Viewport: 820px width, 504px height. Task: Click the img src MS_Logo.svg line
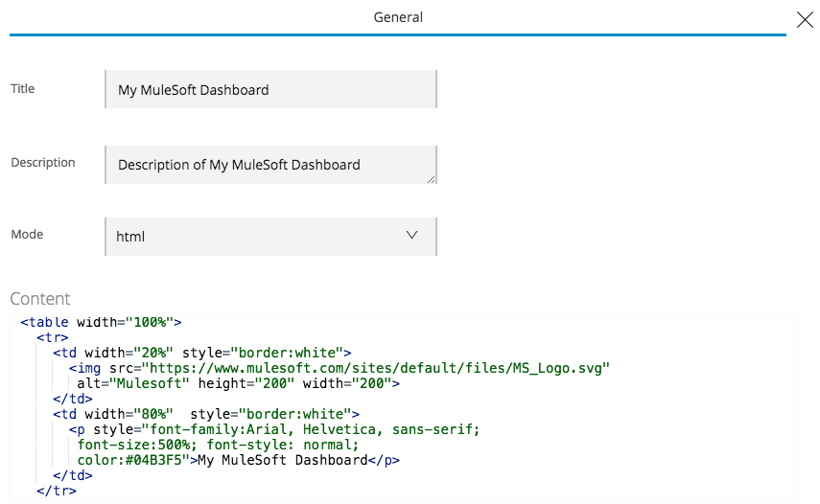[x=339, y=368]
